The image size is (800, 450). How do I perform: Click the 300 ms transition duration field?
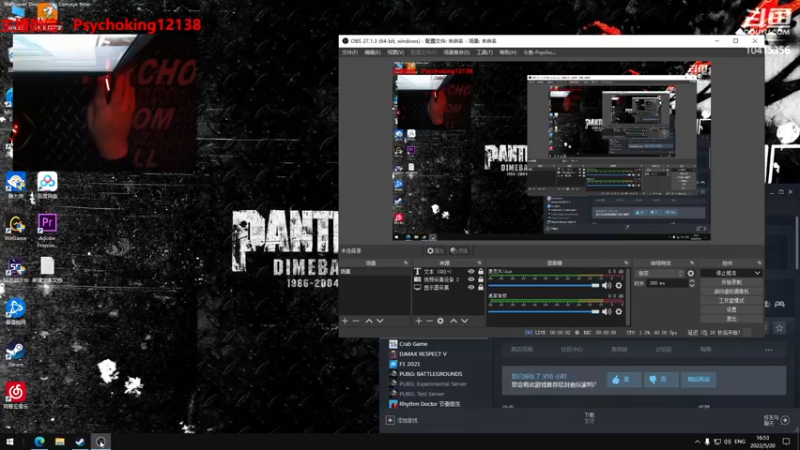click(x=667, y=283)
